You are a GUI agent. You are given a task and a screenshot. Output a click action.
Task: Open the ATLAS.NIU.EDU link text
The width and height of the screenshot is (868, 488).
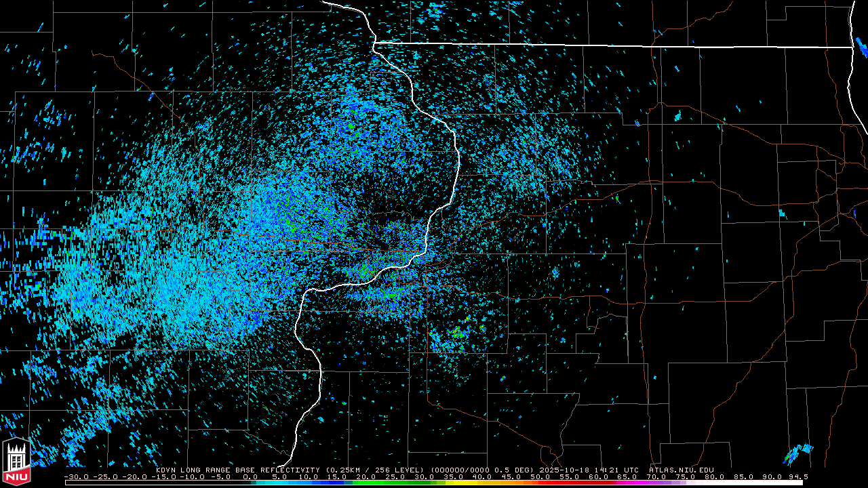coord(681,470)
